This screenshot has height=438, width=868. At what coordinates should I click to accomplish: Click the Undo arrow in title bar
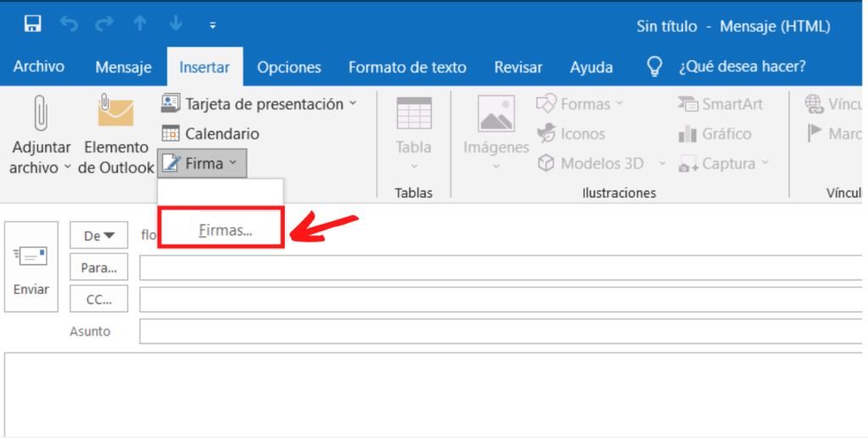click(x=69, y=24)
